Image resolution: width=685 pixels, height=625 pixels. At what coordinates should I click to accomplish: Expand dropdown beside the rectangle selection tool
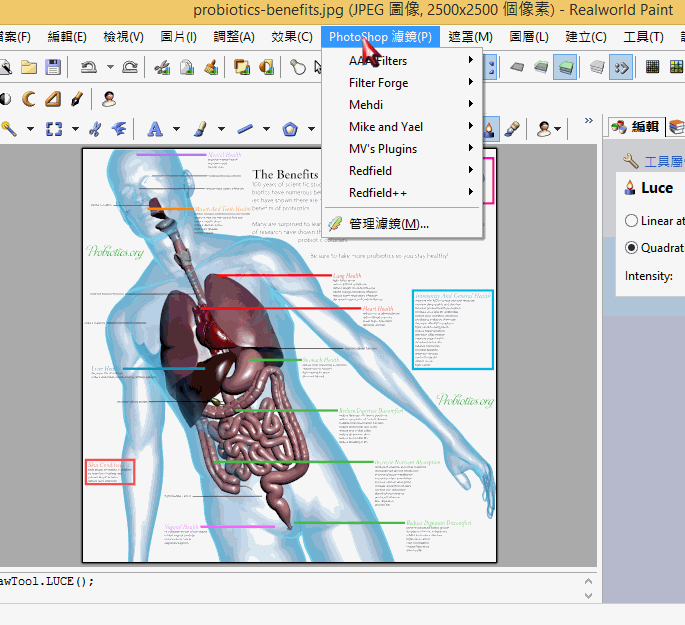[x=75, y=129]
